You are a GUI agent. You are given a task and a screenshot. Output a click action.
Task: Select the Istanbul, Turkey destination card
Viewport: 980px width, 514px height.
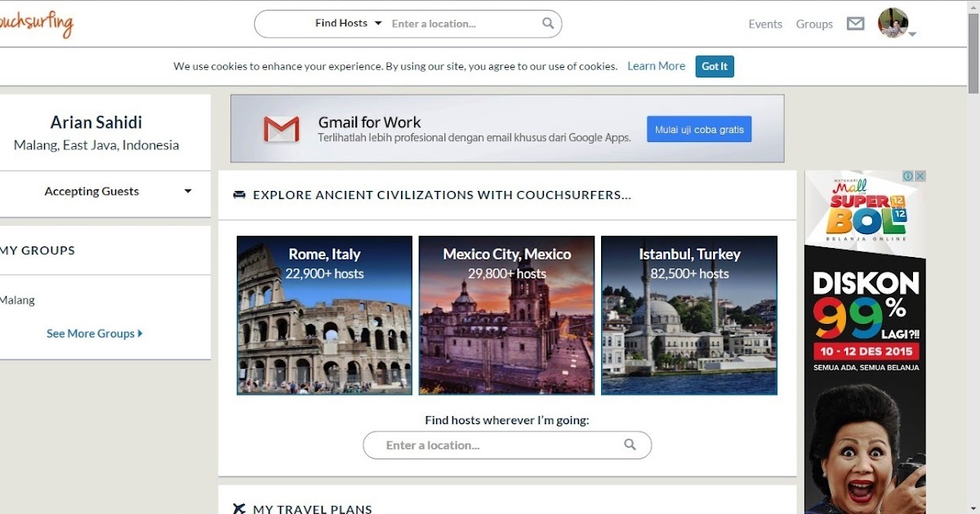689,315
